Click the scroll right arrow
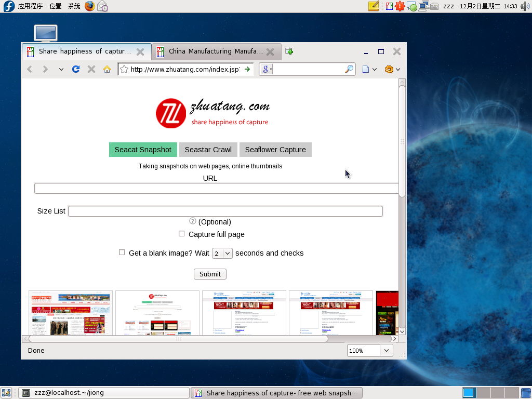 (395, 339)
